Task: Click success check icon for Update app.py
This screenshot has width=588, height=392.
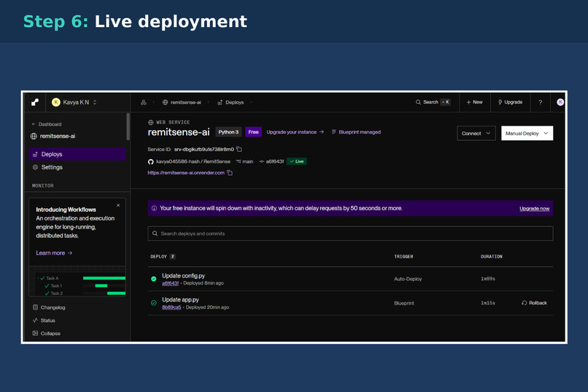Action: coord(154,303)
